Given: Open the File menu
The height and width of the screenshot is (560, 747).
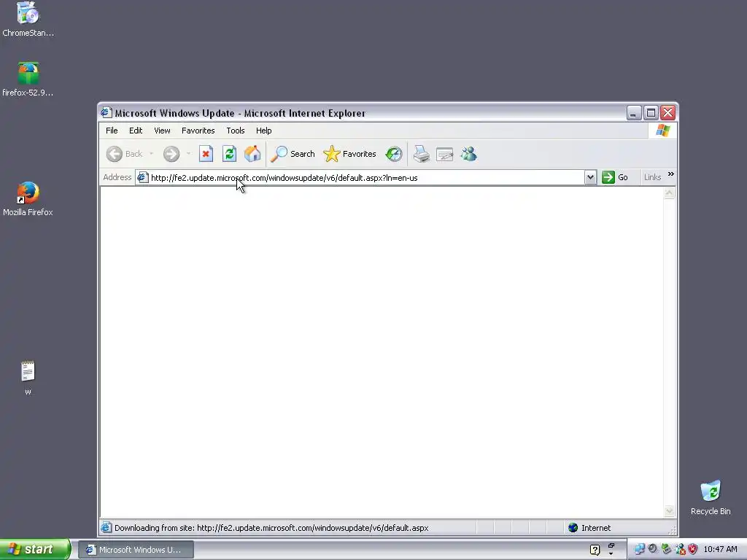Looking at the screenshot, I should pos(112,131).
